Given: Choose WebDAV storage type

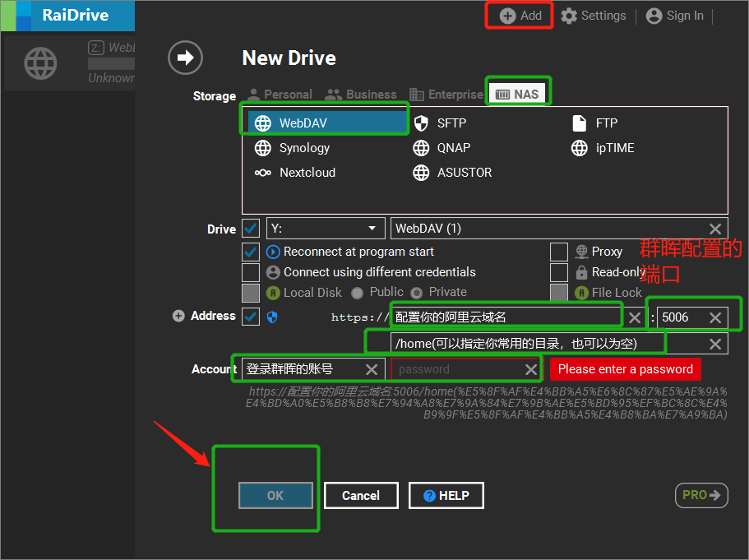Looking at the screenshot, I should (x=326, y=123).
